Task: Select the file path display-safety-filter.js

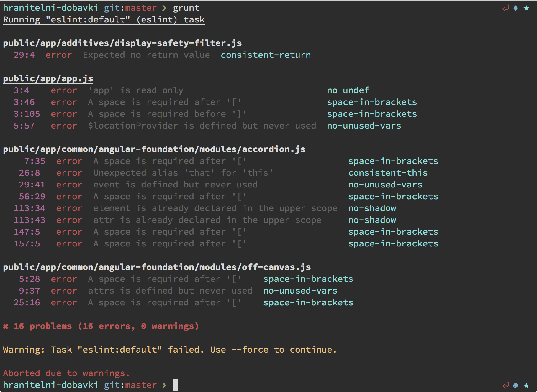Action: pyautogui.click(x=122, y=43)
